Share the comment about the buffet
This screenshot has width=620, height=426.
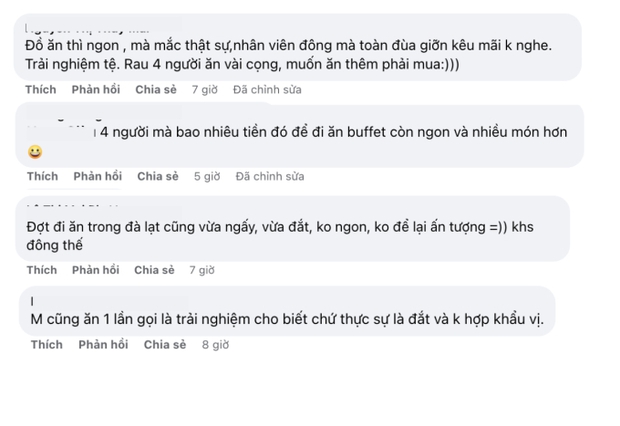pos(158,177)
